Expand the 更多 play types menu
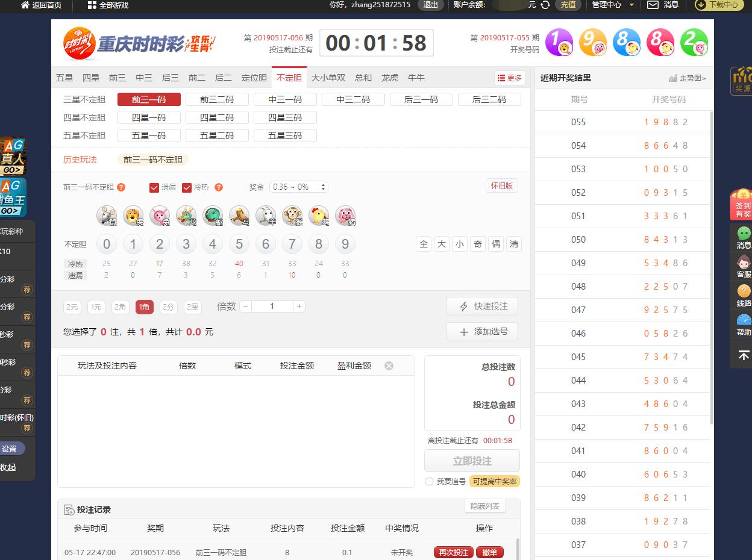Screen dimensions: 752x560 click(x=509, y=78)
